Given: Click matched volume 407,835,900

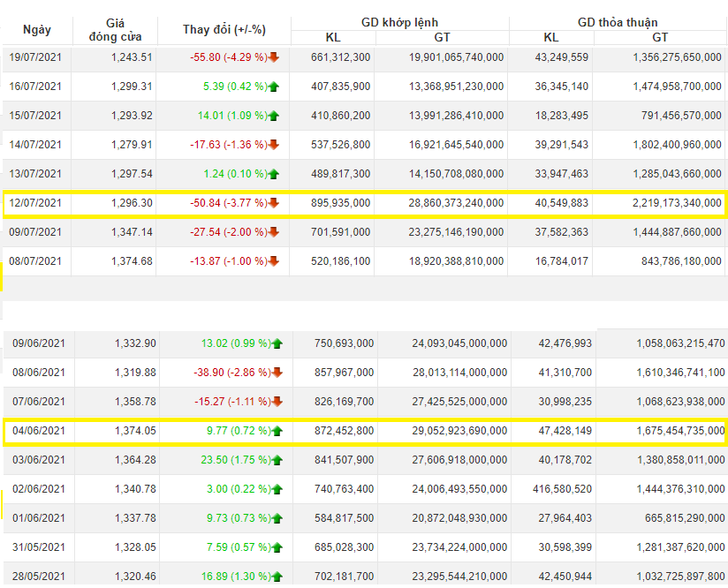Looking at the screenshot, I should tap(341, 87).
